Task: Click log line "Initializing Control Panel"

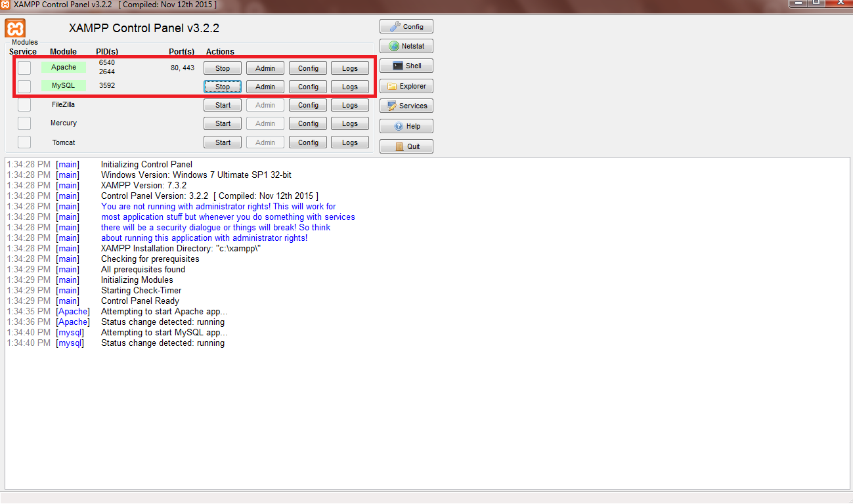Action: pos(146,165)
